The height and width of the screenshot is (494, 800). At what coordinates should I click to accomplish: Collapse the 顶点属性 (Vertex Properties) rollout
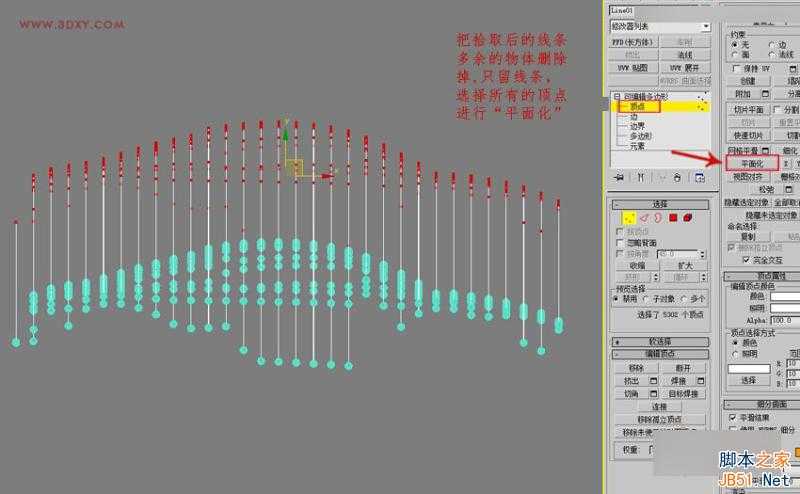(x=762, y=276)
